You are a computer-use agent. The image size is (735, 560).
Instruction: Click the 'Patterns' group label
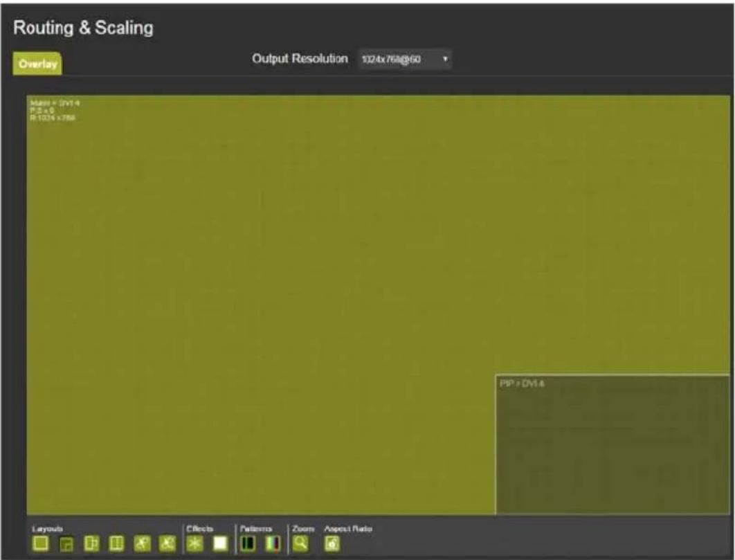click(x=256, y=529)
